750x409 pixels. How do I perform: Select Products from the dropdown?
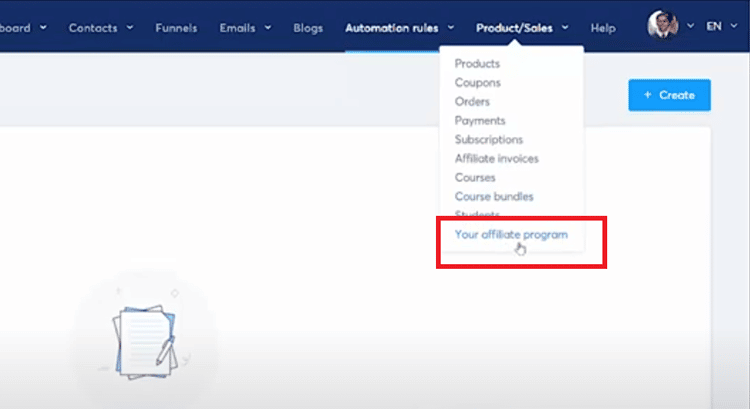tap(477, 64)
